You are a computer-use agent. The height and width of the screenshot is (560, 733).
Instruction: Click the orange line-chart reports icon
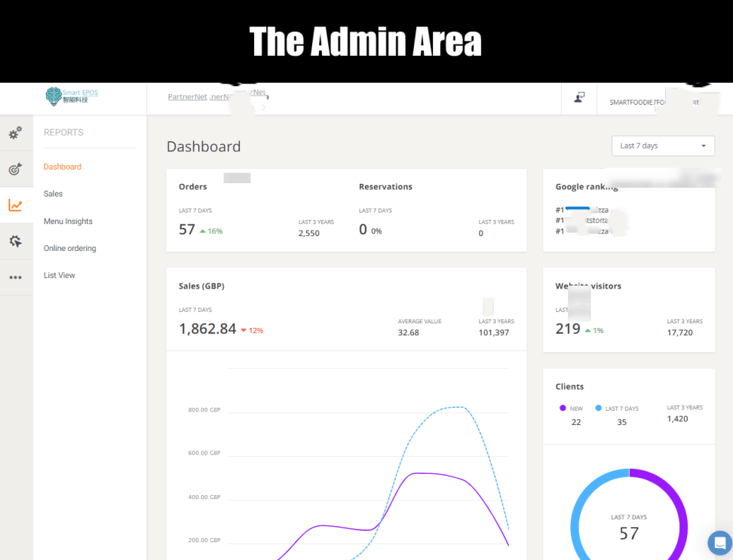click(16, 205)
